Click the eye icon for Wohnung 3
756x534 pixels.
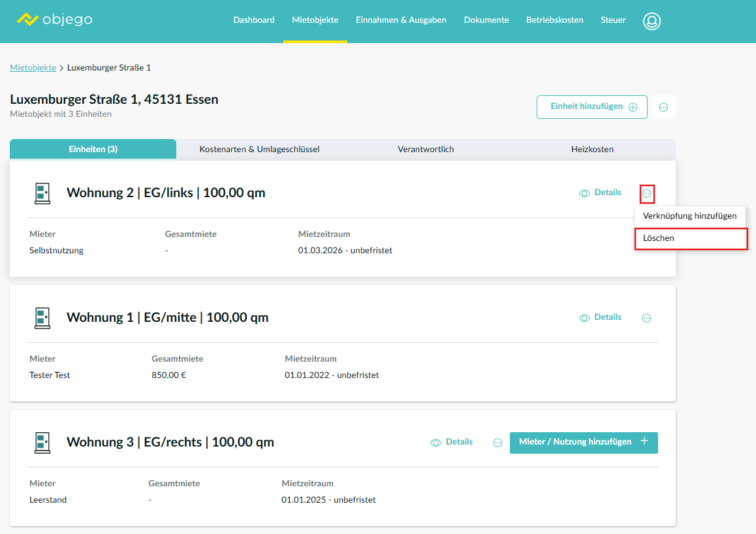coord(435,443)
